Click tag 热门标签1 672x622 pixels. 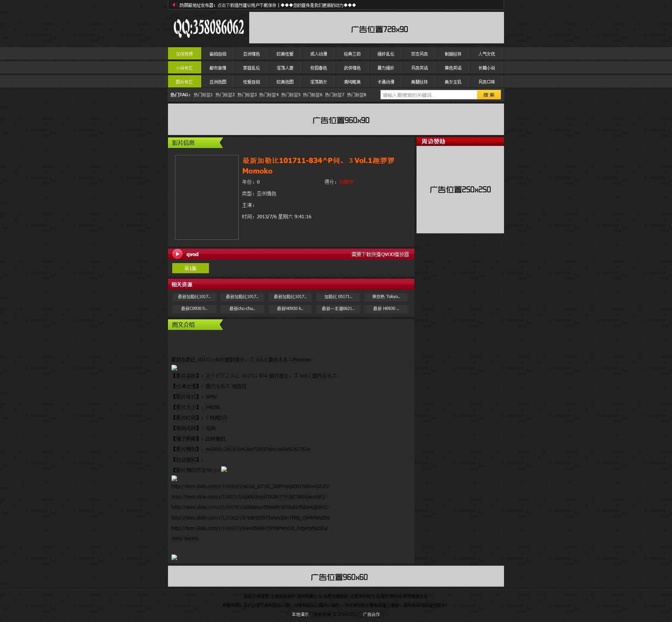pyautogui.click(x=203, y=95)
